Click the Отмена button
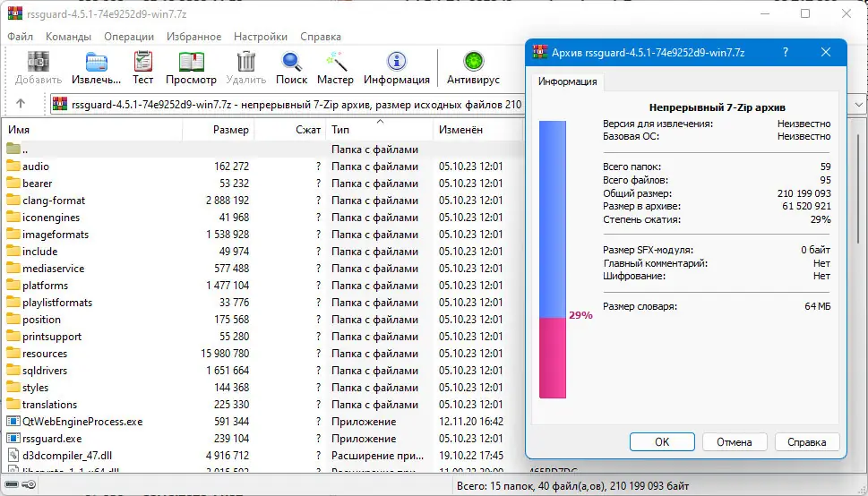 point(734,441)
